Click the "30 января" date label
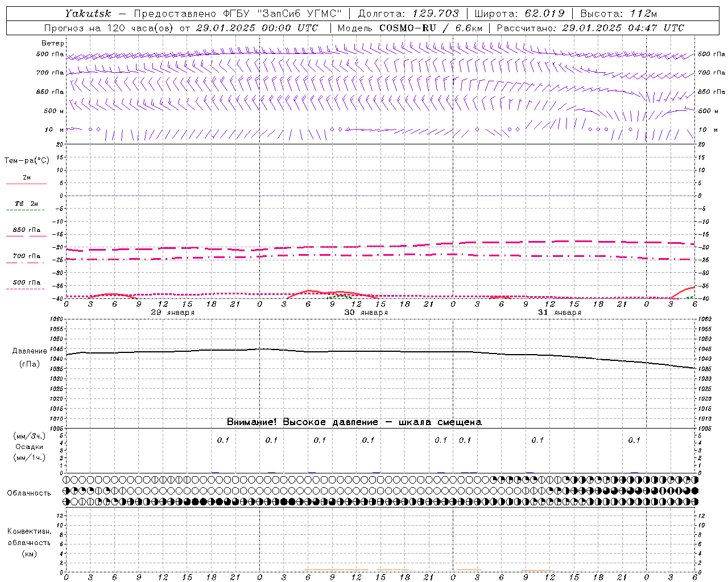 tap(366, 313)
